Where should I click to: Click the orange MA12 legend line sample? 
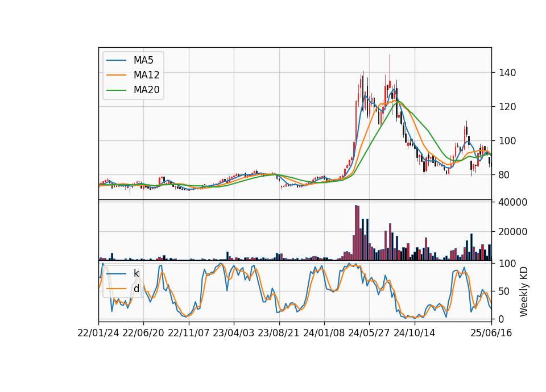[116, 75]
